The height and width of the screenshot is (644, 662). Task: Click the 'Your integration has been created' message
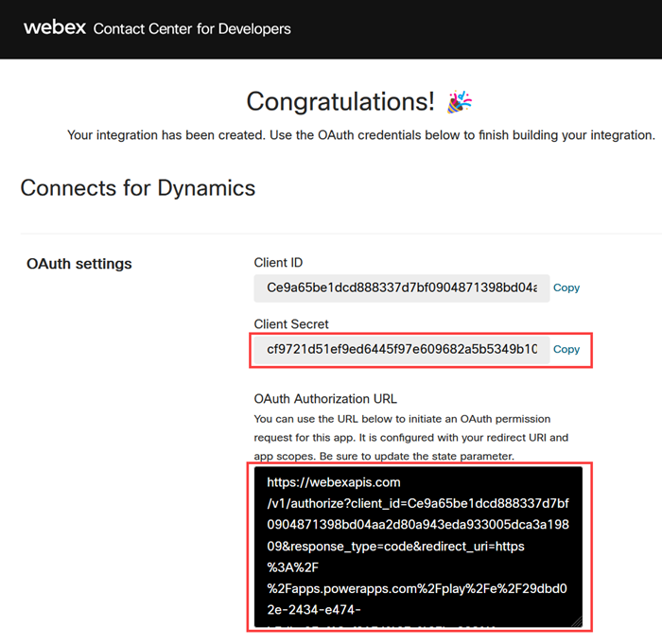361,135
